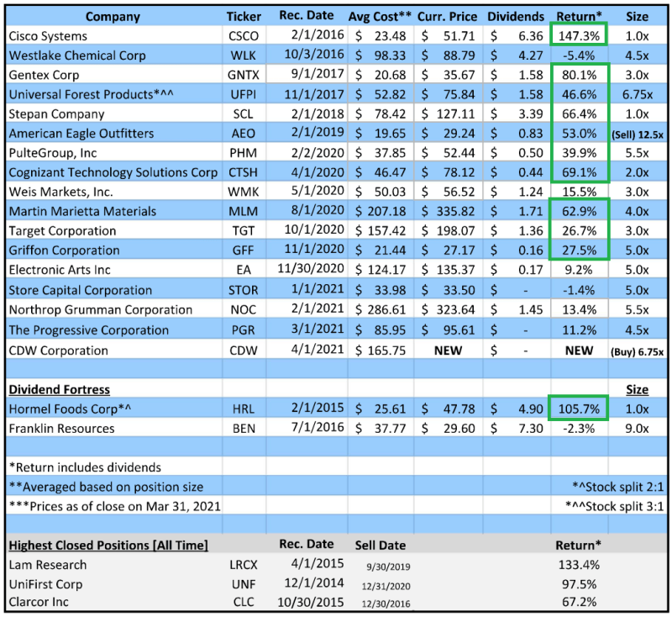672x617 pixels.
Task: Click Martin Marietta's 62.9% return
Action: point(579,211)
